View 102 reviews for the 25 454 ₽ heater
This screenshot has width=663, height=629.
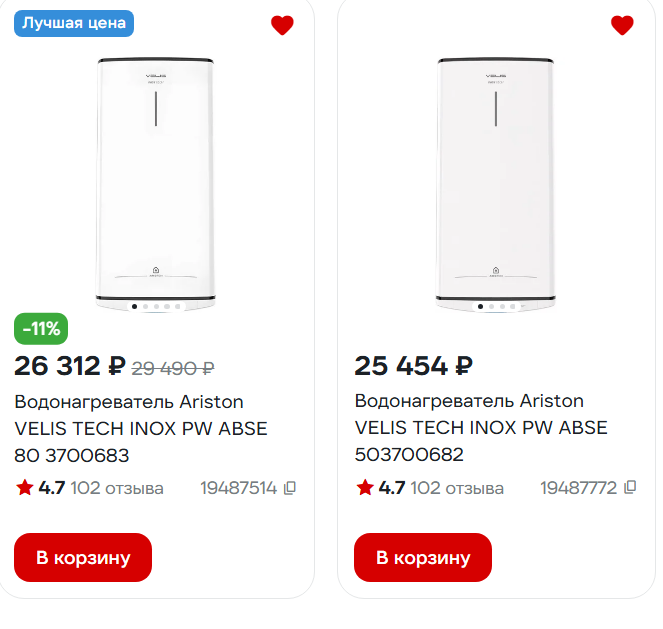click(457, 488)
